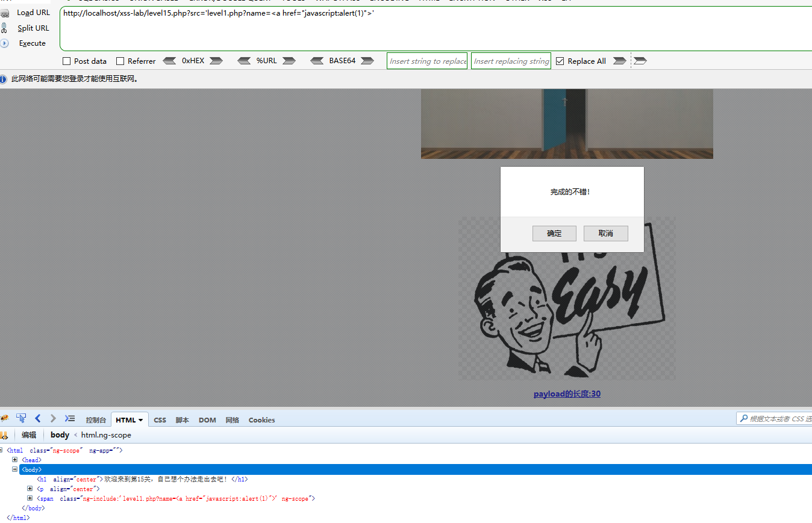Collapse the body node
The height and width of the screenshot is (523, 812).
click(x=15, y=469)
